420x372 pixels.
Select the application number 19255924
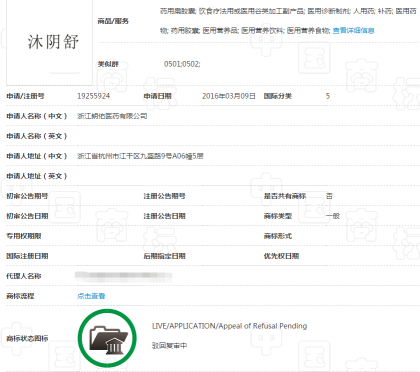[93, 96]
